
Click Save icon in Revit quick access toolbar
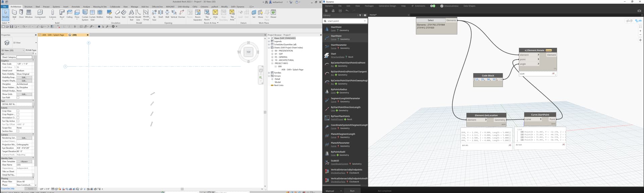click(11, 27)
